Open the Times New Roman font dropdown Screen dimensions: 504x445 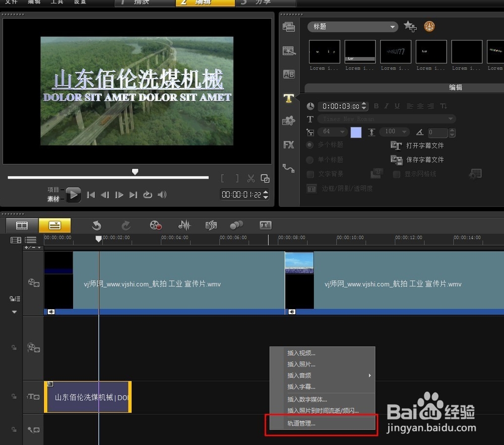[386, 119]
